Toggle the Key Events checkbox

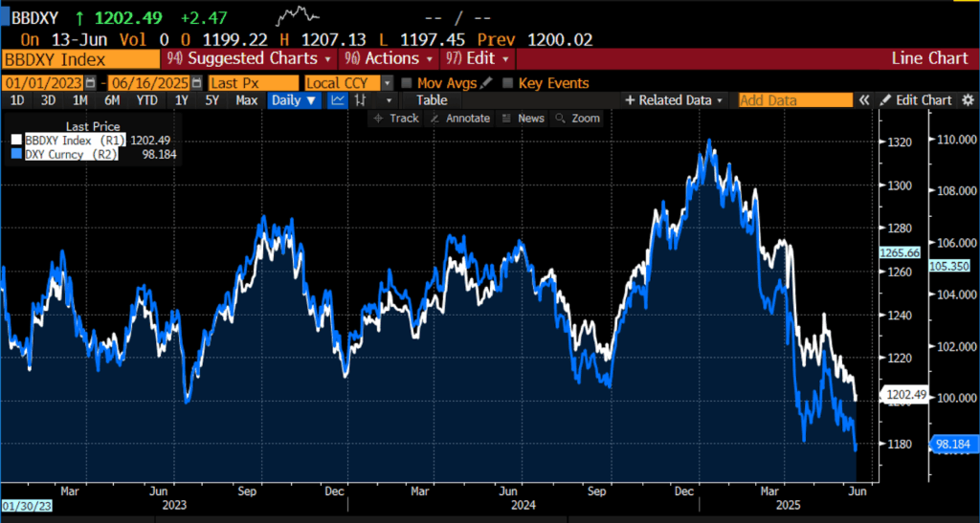point(508,83)
